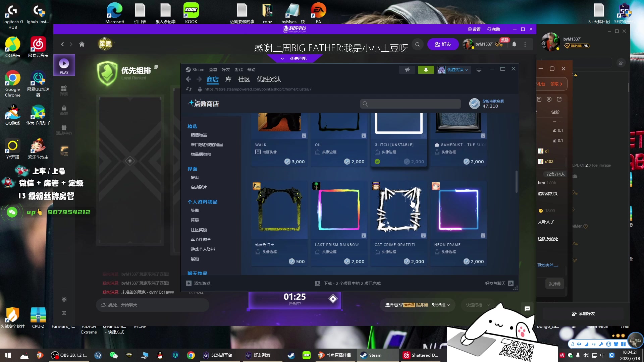Select the PLAY sidebar icon
This screenshot has width=644, height=362.
64,65
